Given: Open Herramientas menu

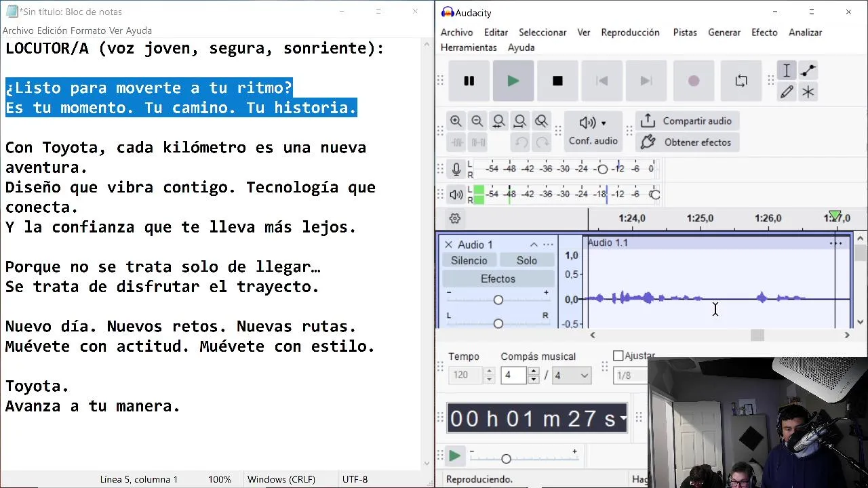Looking at the screenshot, I should click(x=469, y=47).
